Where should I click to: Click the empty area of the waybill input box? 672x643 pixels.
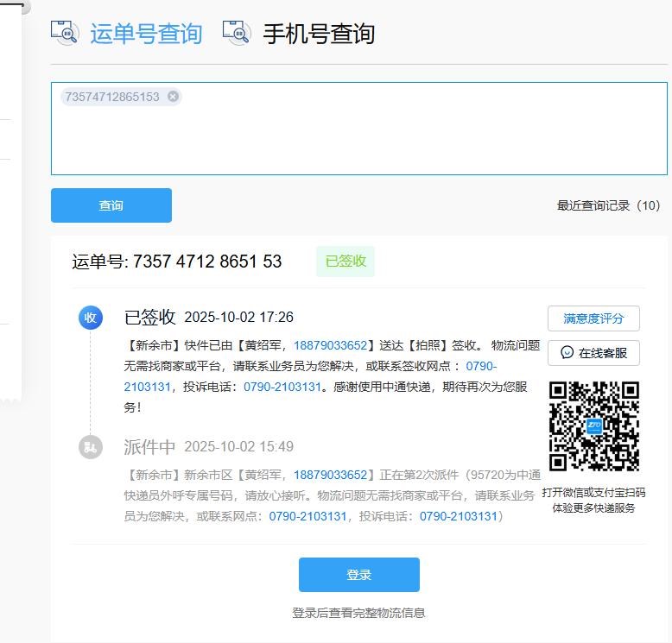[x=358, y=138]
